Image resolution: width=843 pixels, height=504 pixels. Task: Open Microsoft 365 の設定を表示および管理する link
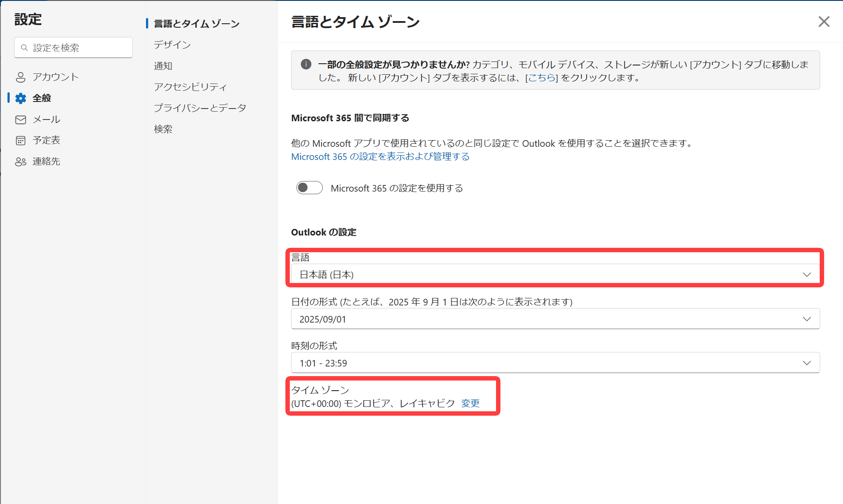(x=380, y=156)
